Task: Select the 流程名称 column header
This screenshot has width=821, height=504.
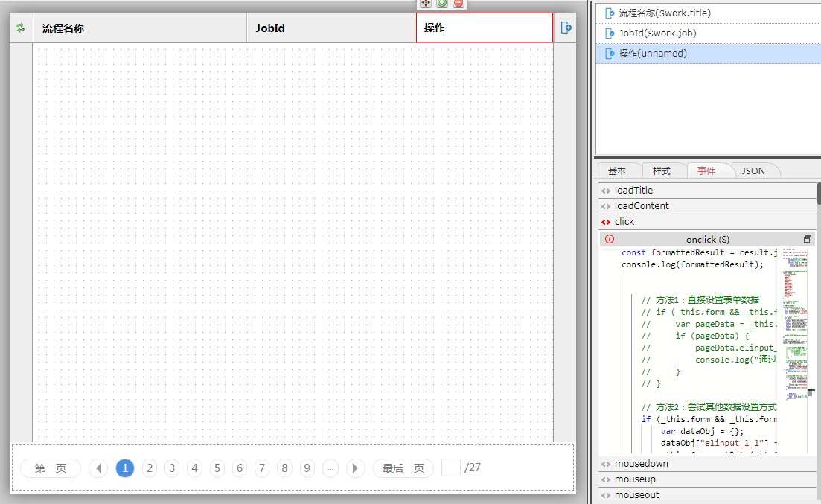Action: [x=140, y=28]
